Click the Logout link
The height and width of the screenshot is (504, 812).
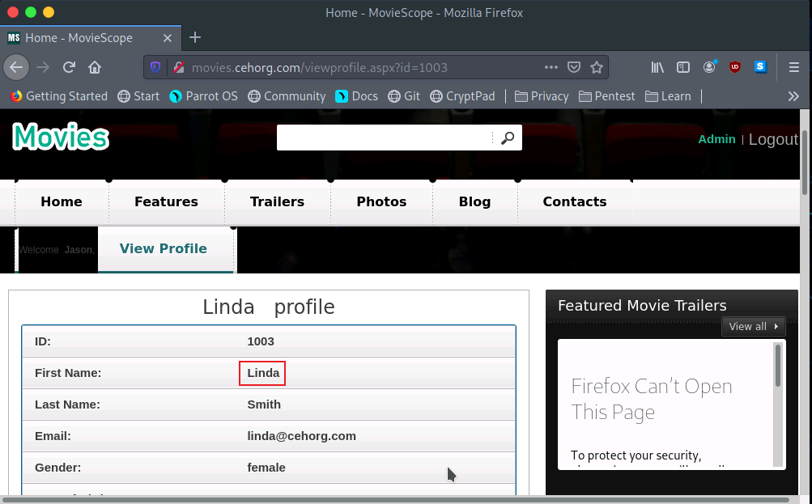[773, 139]
